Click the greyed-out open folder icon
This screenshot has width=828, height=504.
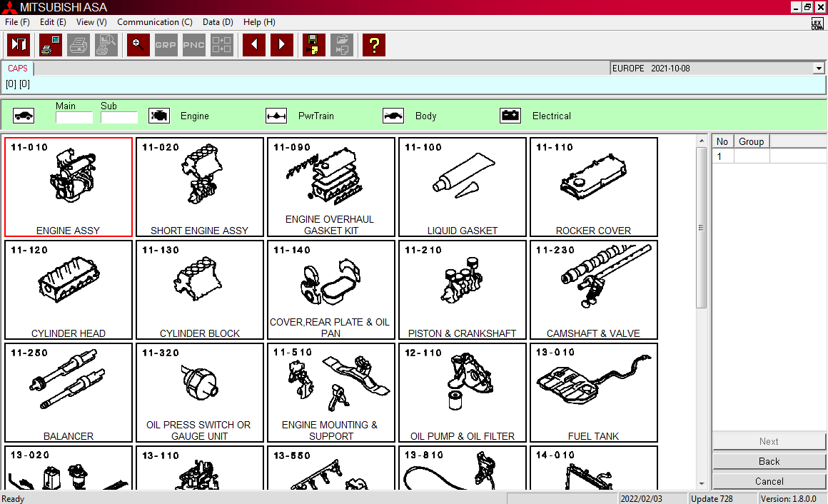[x=342, y=45]
